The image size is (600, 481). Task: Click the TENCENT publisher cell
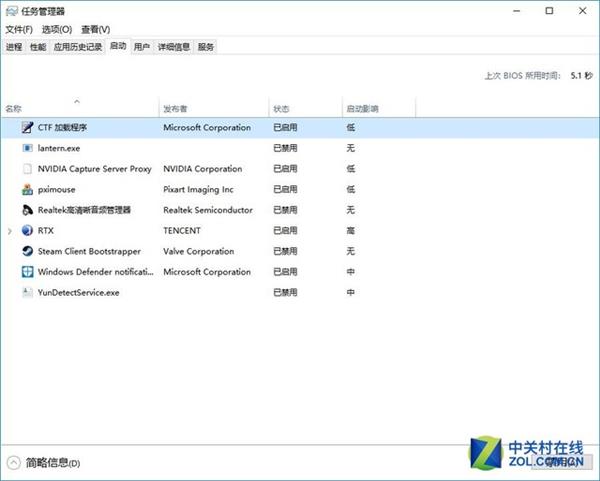(x=182, y=231)
